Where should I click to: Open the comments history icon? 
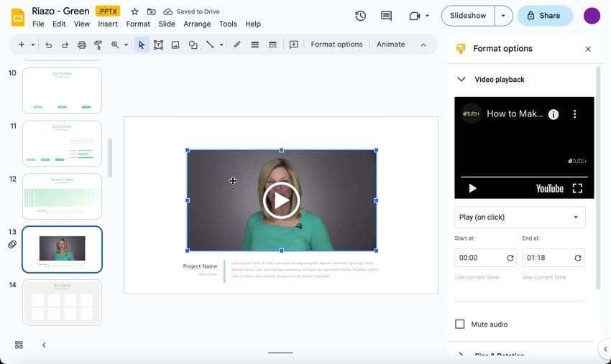coord(386,16)
